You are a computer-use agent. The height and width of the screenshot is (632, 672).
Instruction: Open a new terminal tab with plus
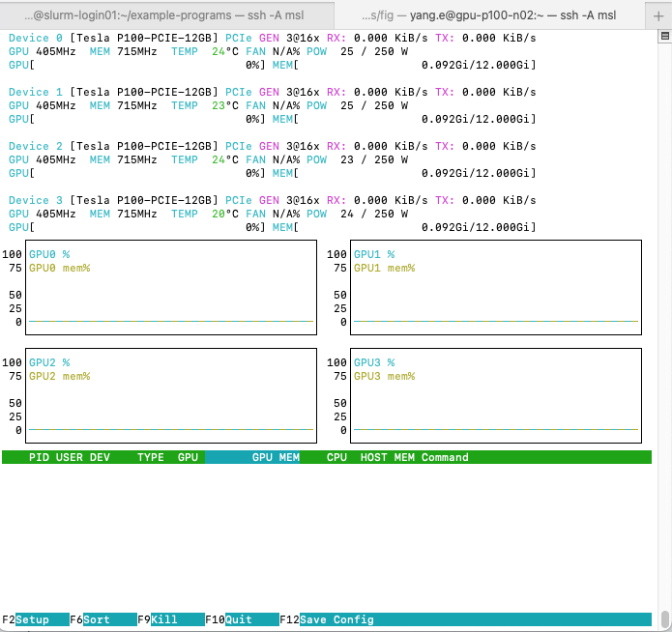(658, 16)
